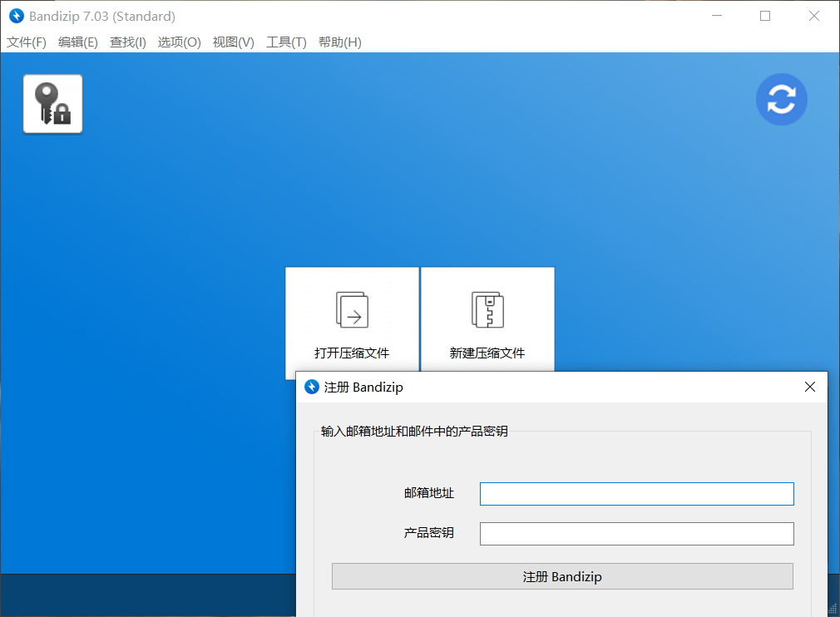Click the 打开压缩文件 tile
This screenshot has width=840, height=617.
tap(352, 319)
